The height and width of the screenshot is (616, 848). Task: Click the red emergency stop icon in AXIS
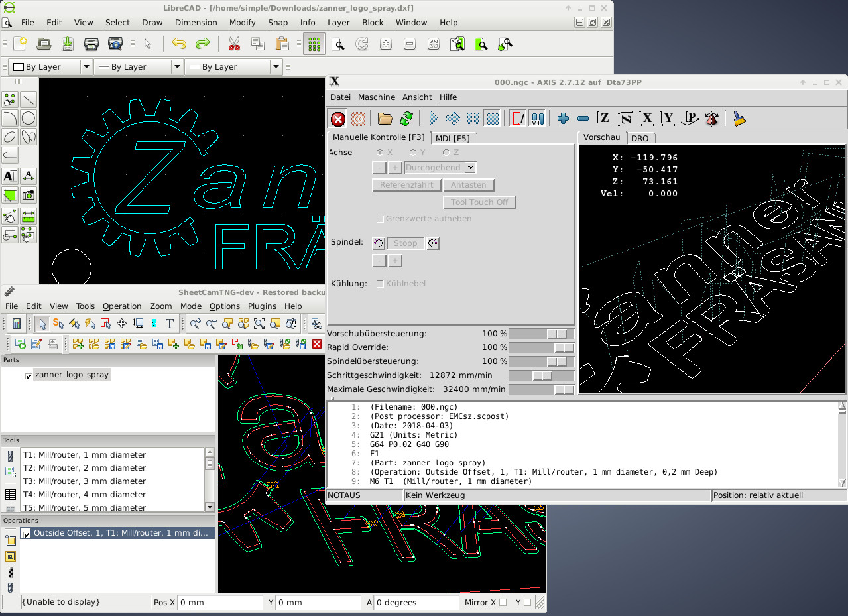(338, 119)
